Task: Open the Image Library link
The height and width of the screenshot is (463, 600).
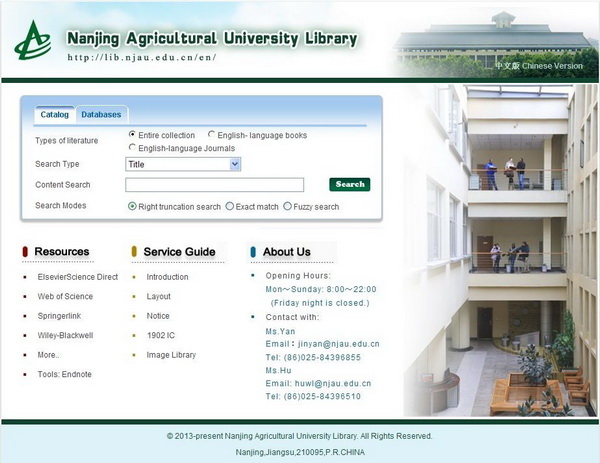Action: (x=171, y=355)
